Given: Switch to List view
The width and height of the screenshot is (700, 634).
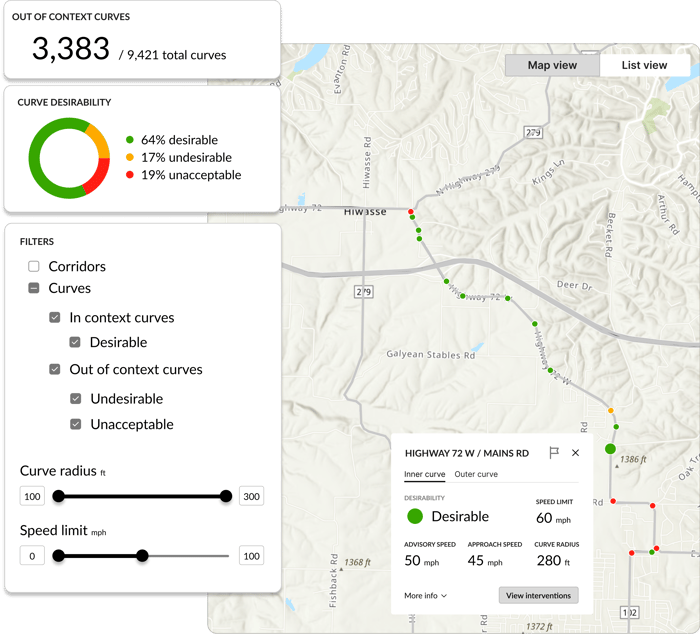Looking at the screenshot, I should (644, 65).
